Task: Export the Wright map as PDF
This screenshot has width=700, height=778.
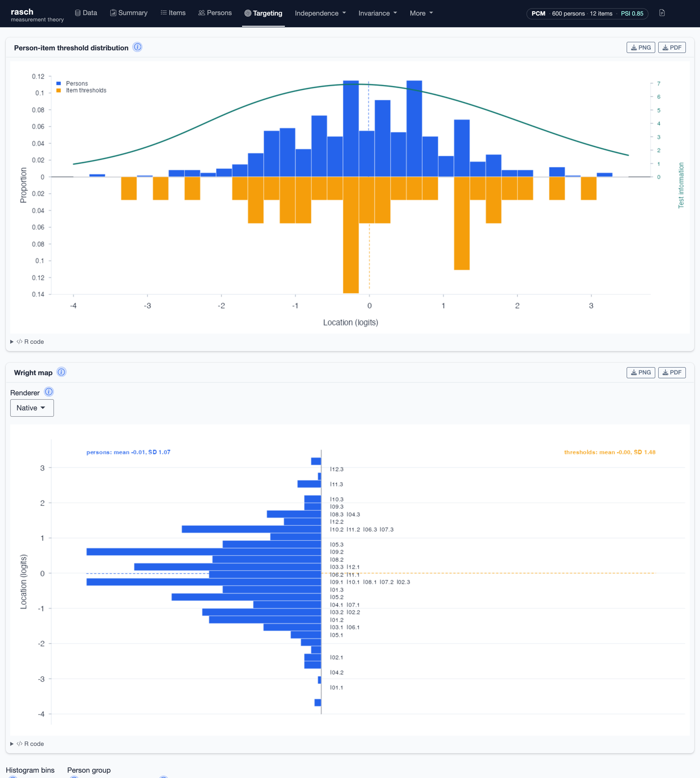Action: (672, 372)
